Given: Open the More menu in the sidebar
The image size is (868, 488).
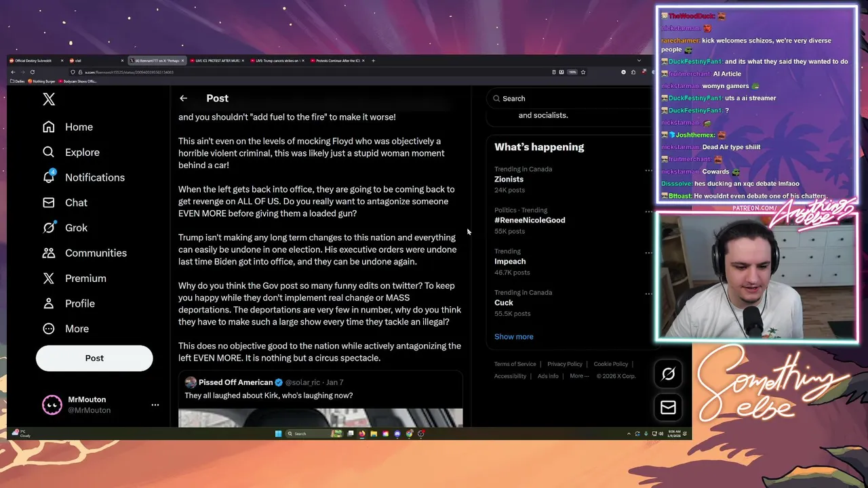Looking at the screenshot, I should [x=66, y=329].
